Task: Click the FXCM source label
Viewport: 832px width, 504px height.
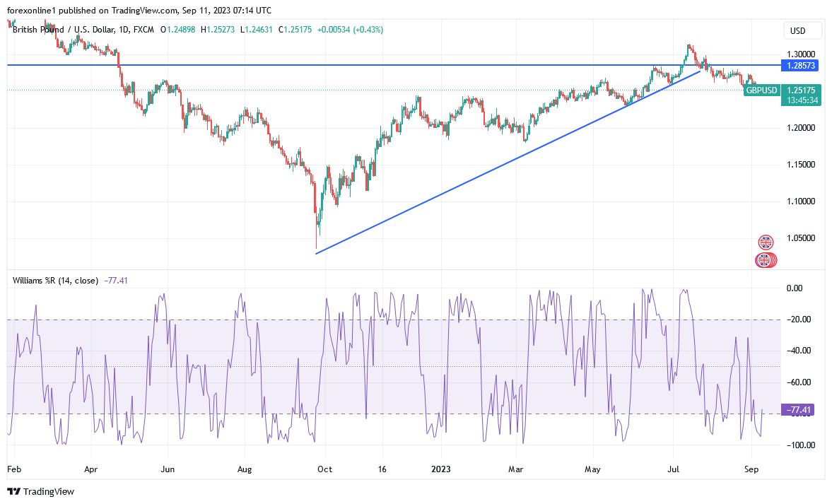Action: 143,30
